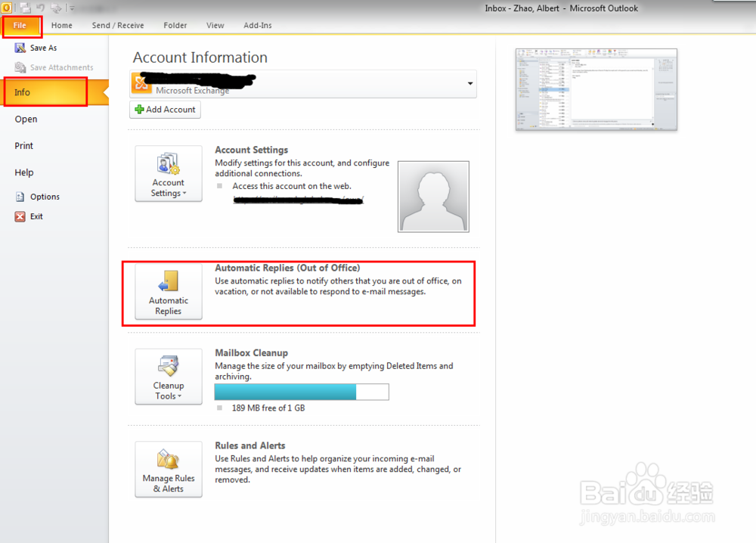Open the File backstage tab
756x543 pixels.
[20, 26]
